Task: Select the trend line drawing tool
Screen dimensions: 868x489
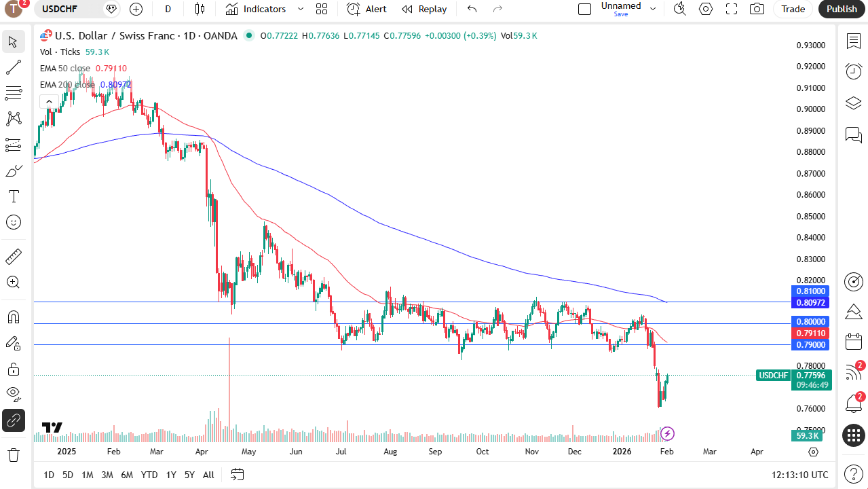Action: click(x=13, y=67)
